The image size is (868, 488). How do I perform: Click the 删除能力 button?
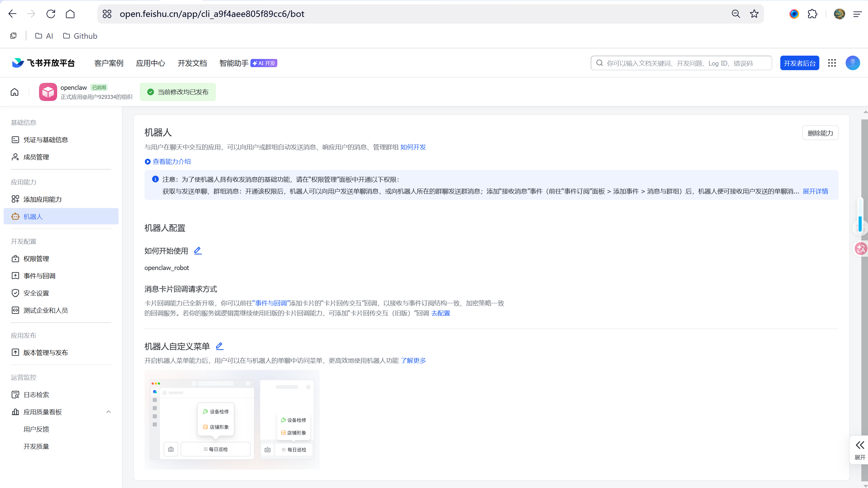820,133
